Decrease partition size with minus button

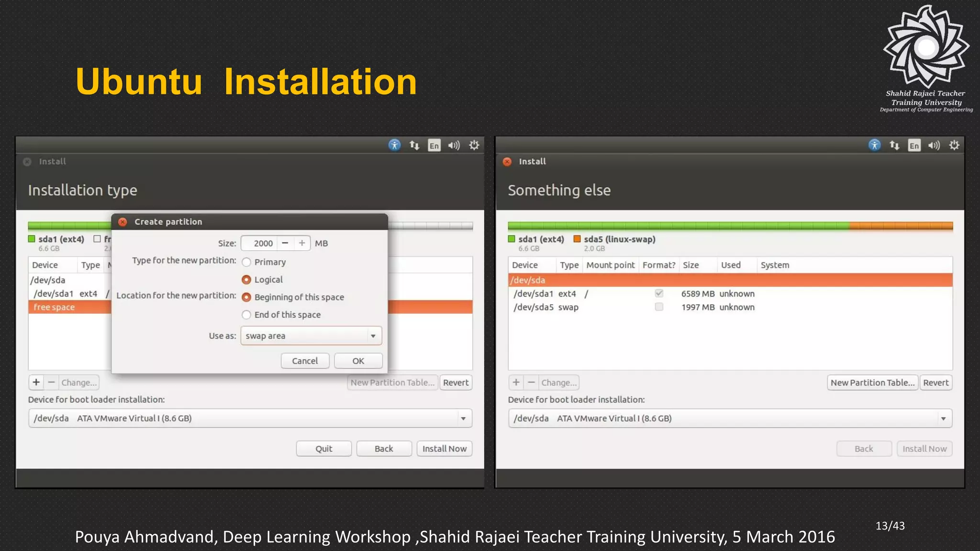(285, 243)
